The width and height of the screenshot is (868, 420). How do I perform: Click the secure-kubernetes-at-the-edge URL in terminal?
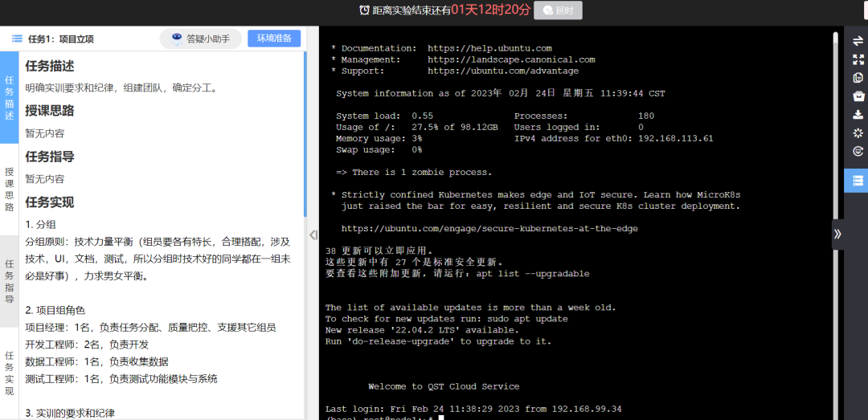[489, 229]
